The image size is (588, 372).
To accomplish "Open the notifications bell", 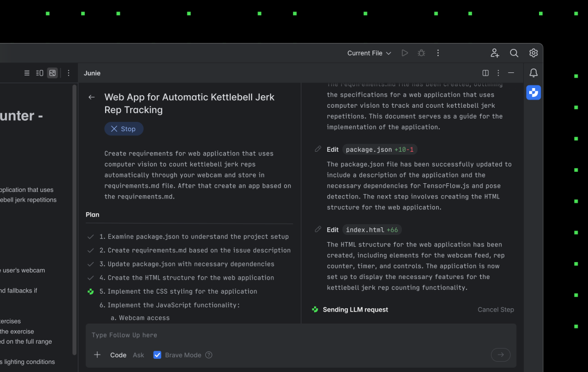I will (x=534, y=73).
